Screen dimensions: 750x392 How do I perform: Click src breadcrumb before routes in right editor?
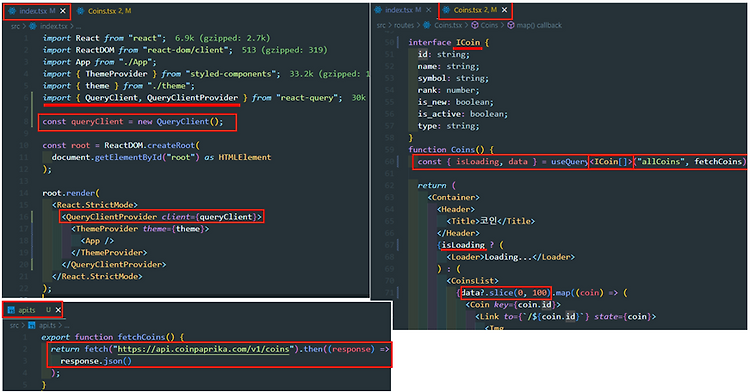pyautogui.click(x=381, y=25)
